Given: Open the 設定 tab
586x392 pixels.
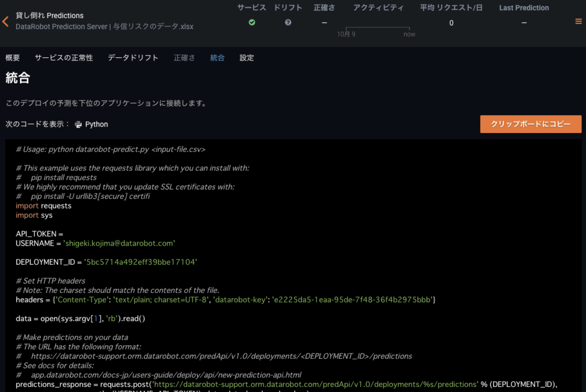Looking at the screenshot, I should pos(247,58).
